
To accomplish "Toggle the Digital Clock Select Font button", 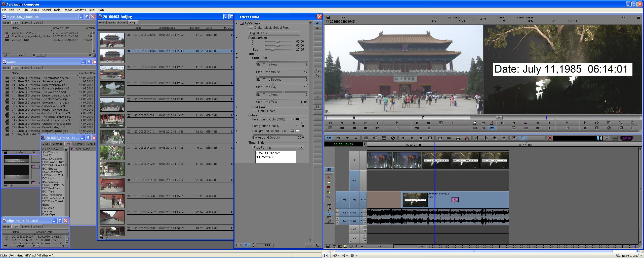I will coord(251,28).
